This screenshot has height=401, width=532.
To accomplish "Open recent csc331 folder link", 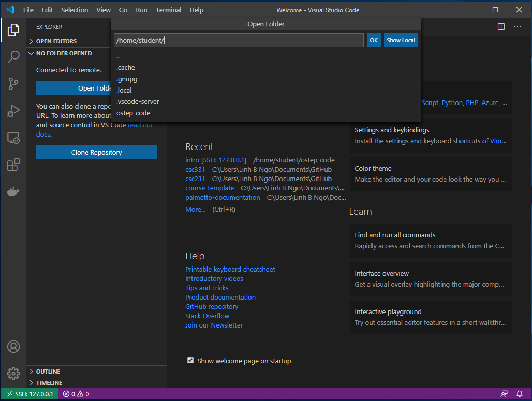I will 195,169.
